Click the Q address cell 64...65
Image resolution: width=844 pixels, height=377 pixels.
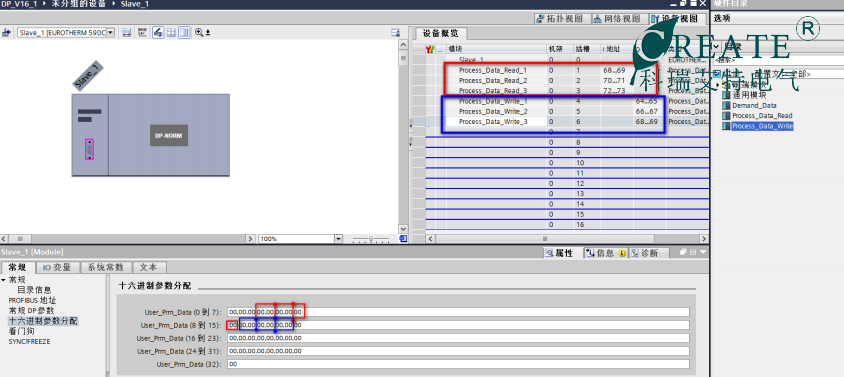648,101
